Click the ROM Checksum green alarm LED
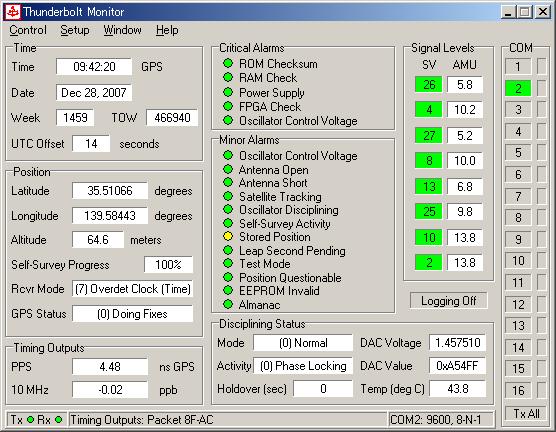The width and height of the screenshot is (556, 432). click(228, 63)
